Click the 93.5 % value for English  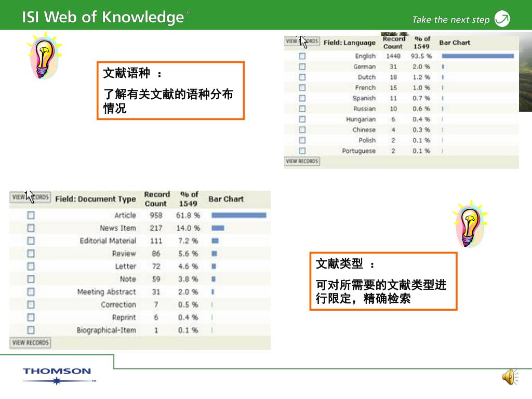click(x=421, y=56)
